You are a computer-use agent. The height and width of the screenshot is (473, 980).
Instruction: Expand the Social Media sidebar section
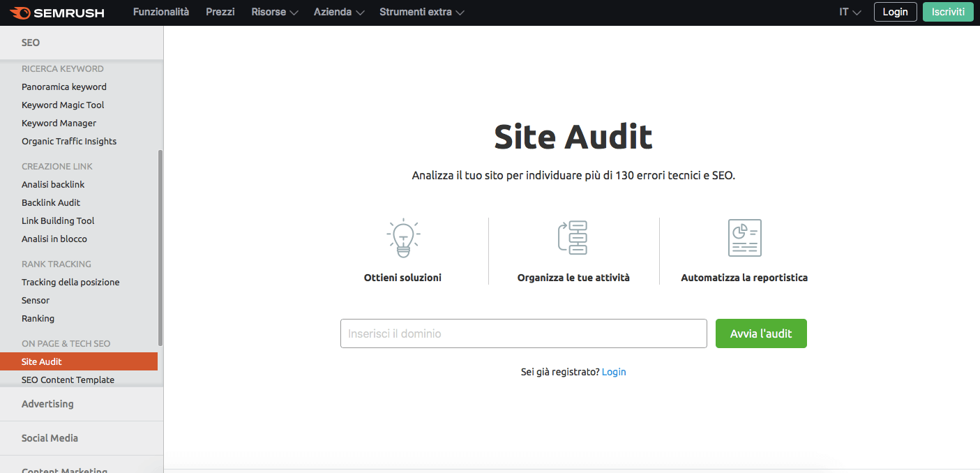tap(50, 438)
